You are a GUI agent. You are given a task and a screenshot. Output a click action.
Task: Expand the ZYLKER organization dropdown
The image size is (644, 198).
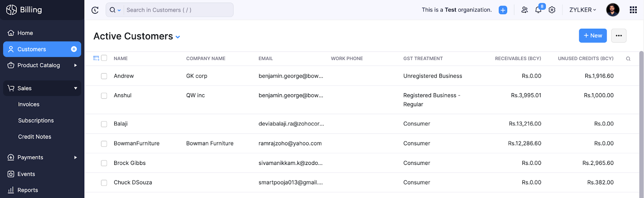[x=582, y=10]
